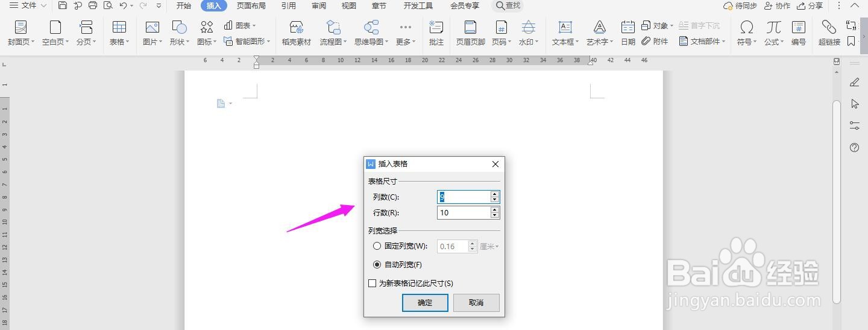
Task: Click the pending sync (待同步) button
Action: [740, 5]
